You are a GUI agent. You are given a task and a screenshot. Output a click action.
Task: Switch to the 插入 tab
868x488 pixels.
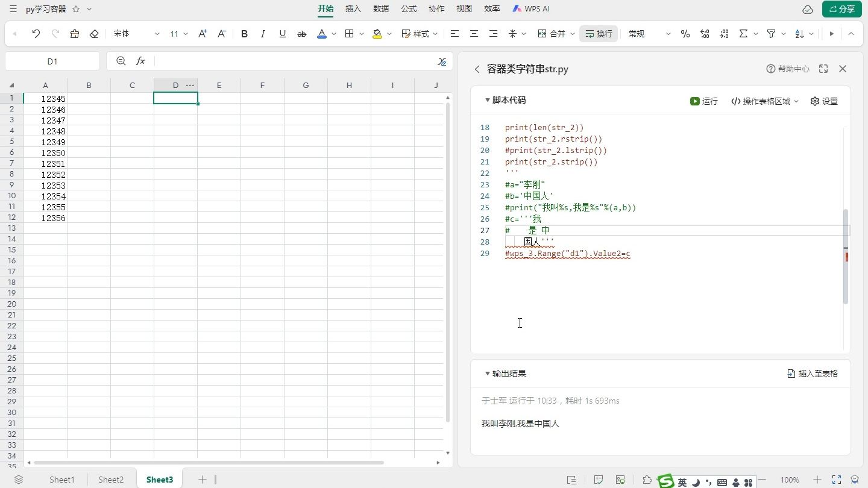[x=353, y=9]
